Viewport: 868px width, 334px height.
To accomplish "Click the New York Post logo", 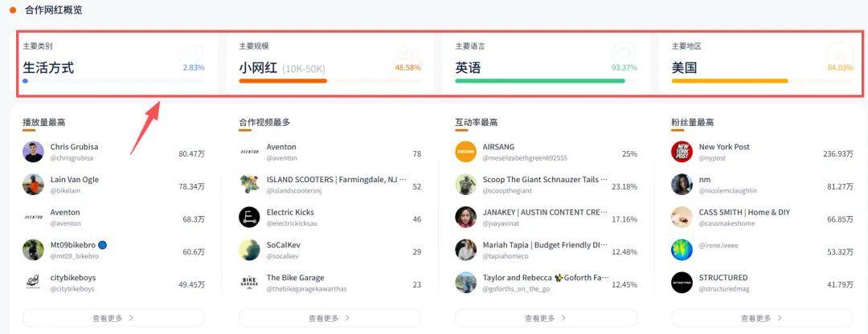I will pos(682,152).
